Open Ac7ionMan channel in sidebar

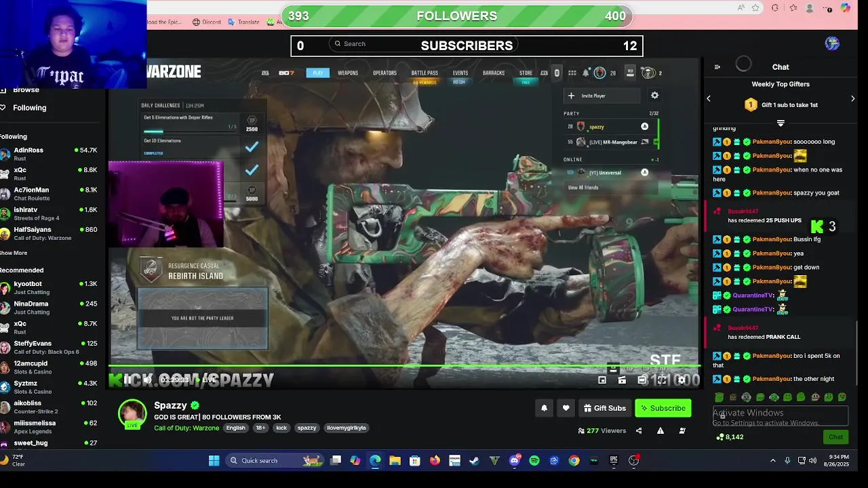[x=49, y=194]
